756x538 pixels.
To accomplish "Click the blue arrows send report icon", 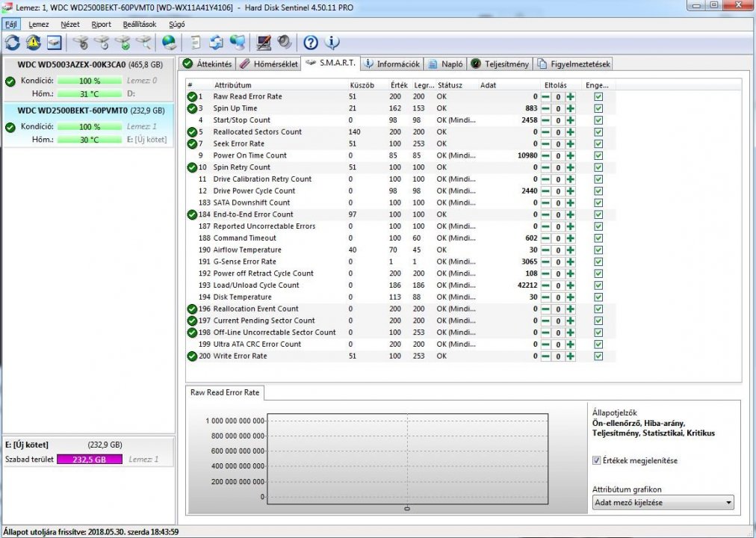I will click(216, 43).
